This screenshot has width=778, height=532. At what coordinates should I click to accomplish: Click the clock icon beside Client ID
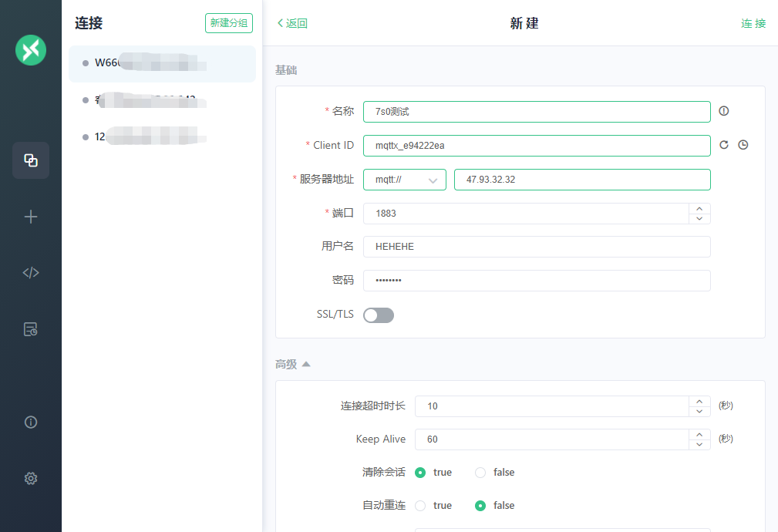[743, 145]
